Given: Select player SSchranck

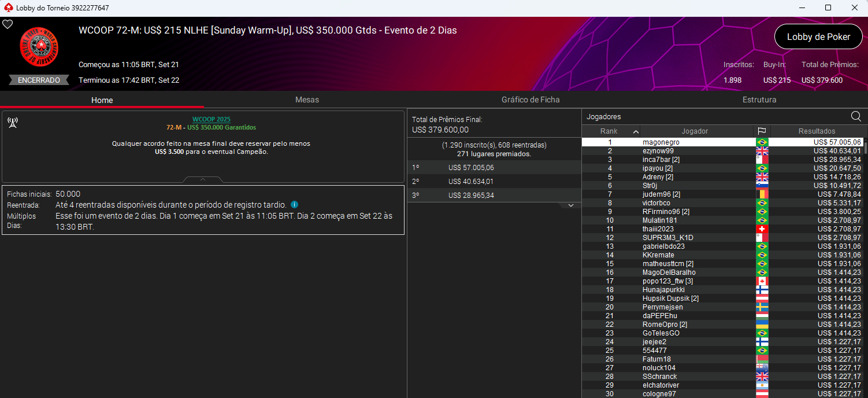Looking at the screenshot, I should click(722, 377).
